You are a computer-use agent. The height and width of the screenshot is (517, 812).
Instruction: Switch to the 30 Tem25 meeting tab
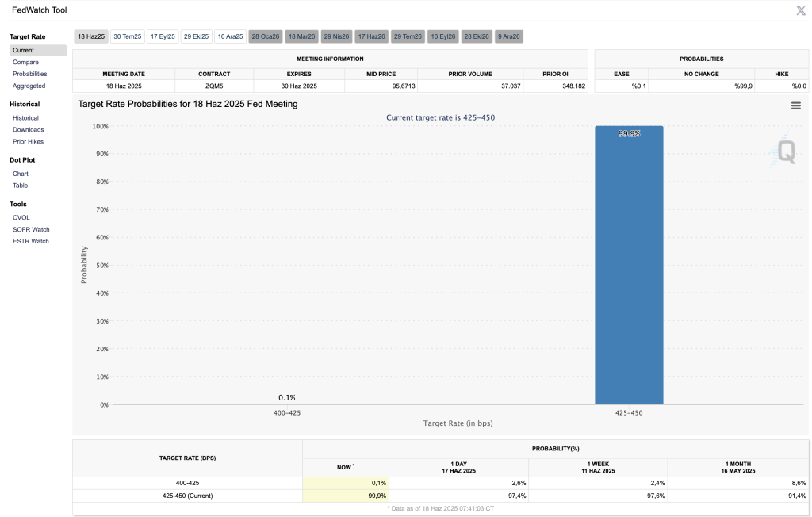pos(127,36)
